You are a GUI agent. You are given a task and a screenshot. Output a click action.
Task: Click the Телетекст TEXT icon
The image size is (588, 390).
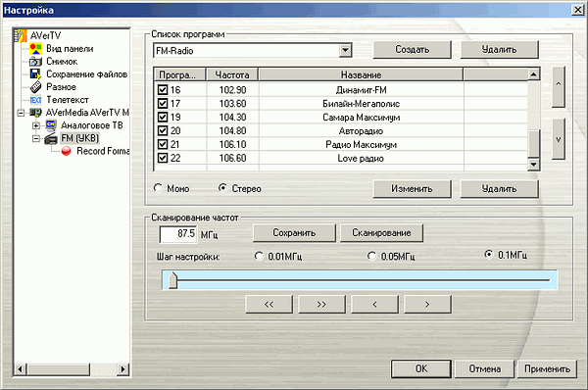pyautogui.click(x=35, y=100)
